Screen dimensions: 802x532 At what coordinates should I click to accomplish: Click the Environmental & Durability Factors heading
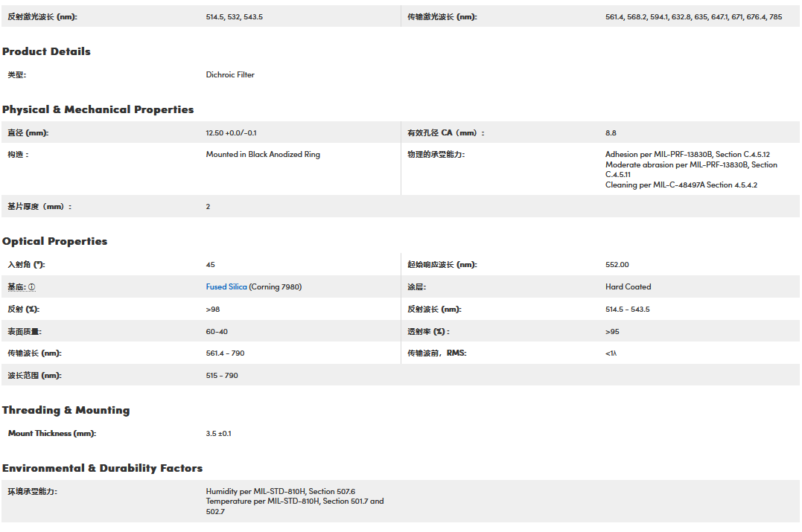[102, 468]
